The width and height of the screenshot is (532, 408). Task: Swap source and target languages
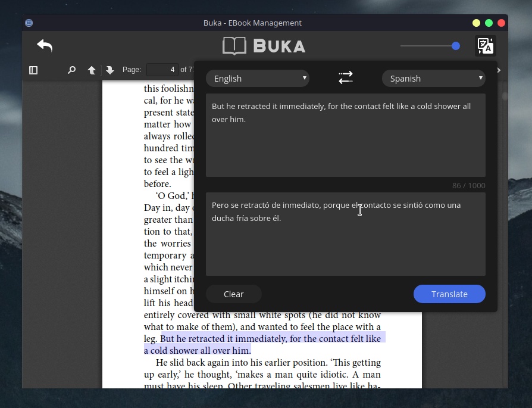click(x=346, y=78)
